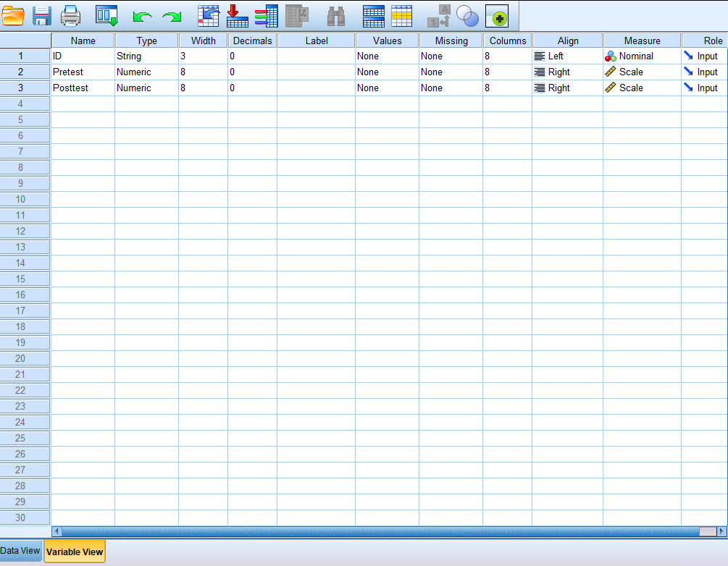Viewport: 728px width, 566px height.
Task: Open the Recall recent dialogs icon
Action: click(106, 16)
